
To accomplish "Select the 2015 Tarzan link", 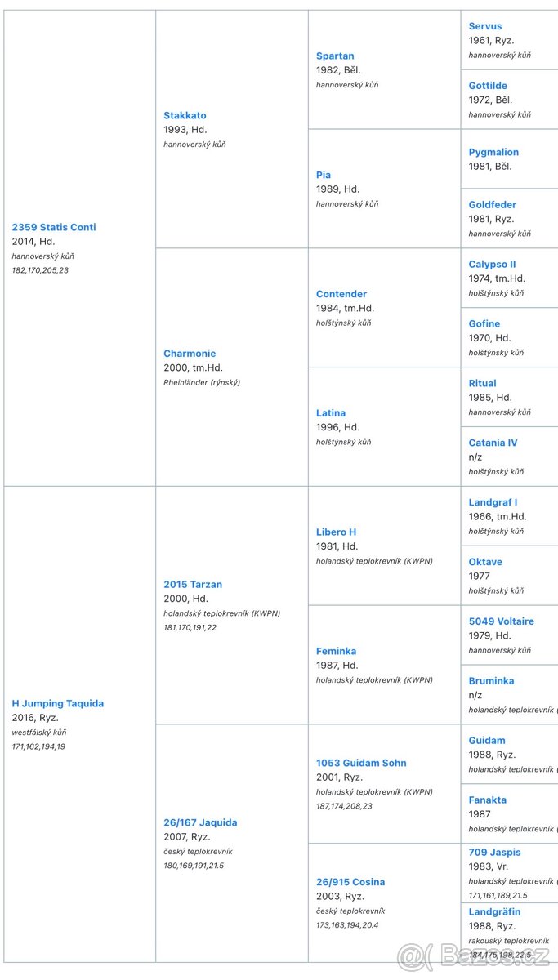I will click(x=193, y=585).
